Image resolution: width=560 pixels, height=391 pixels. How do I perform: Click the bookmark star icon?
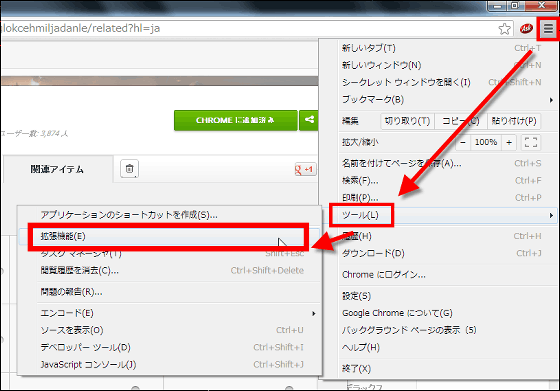pyautogui.click(x=504, y=29)
